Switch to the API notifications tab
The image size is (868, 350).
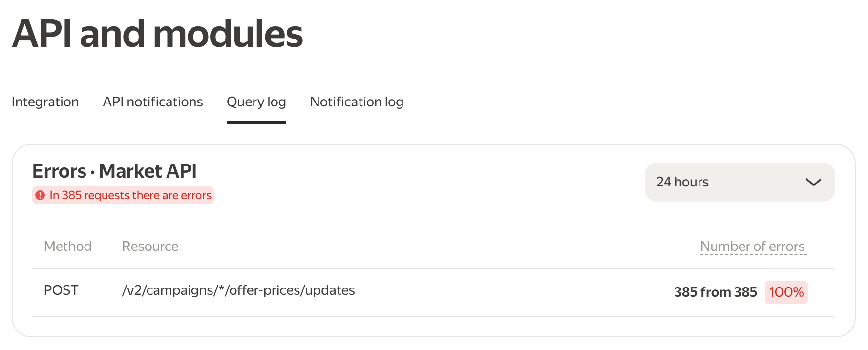pyautogui.click(x=153, y=102)
